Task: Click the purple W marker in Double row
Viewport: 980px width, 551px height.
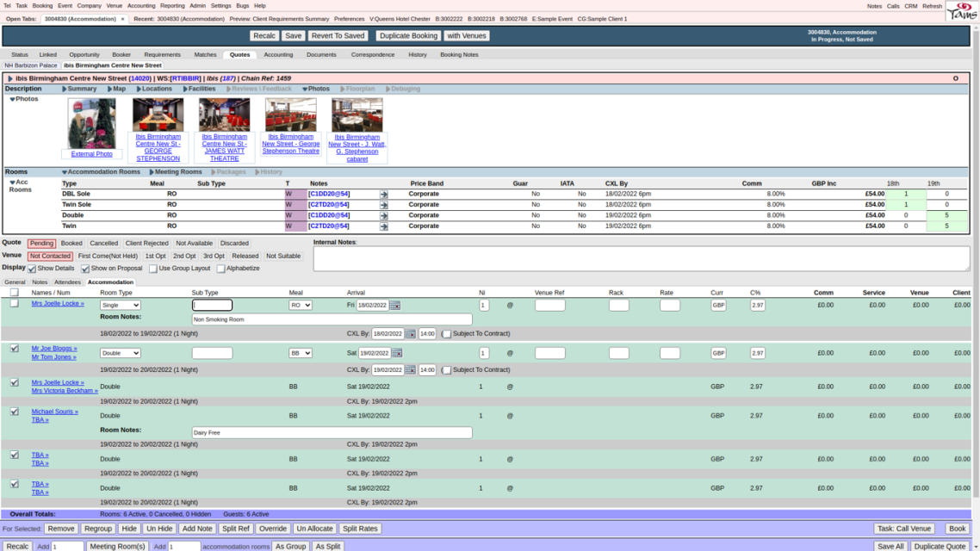Action: click(289, 215)
